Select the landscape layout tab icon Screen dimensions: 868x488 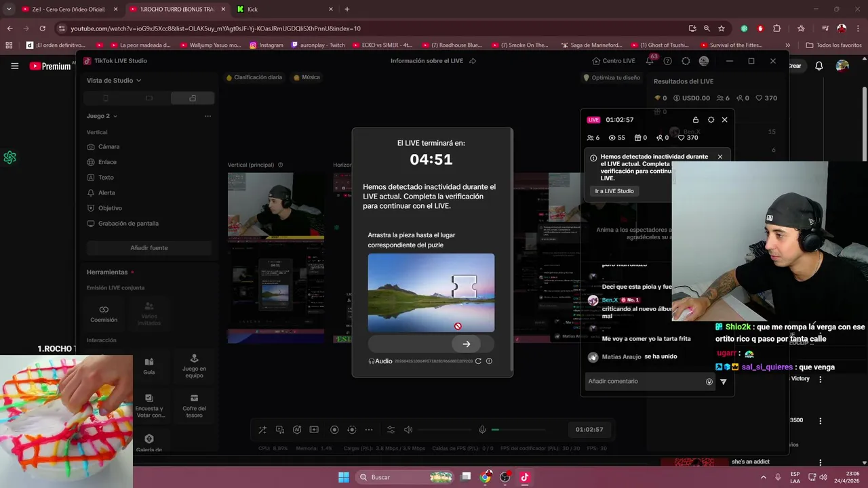(149, 98)
